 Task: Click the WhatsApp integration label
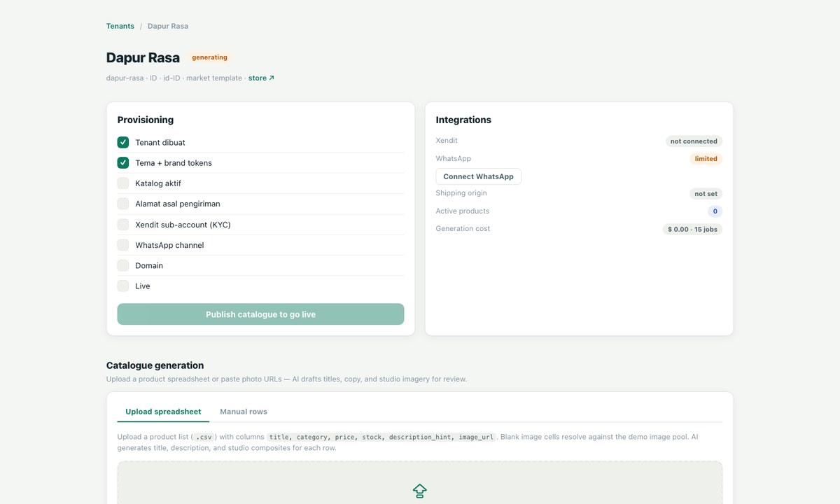point(454,158)
